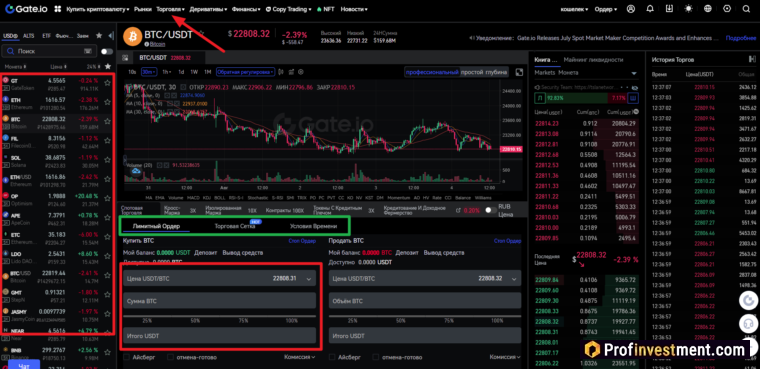Screen dimensions: 760x369
Task: Click the Сумма BTC input field
Action: (x=219, y=301)
